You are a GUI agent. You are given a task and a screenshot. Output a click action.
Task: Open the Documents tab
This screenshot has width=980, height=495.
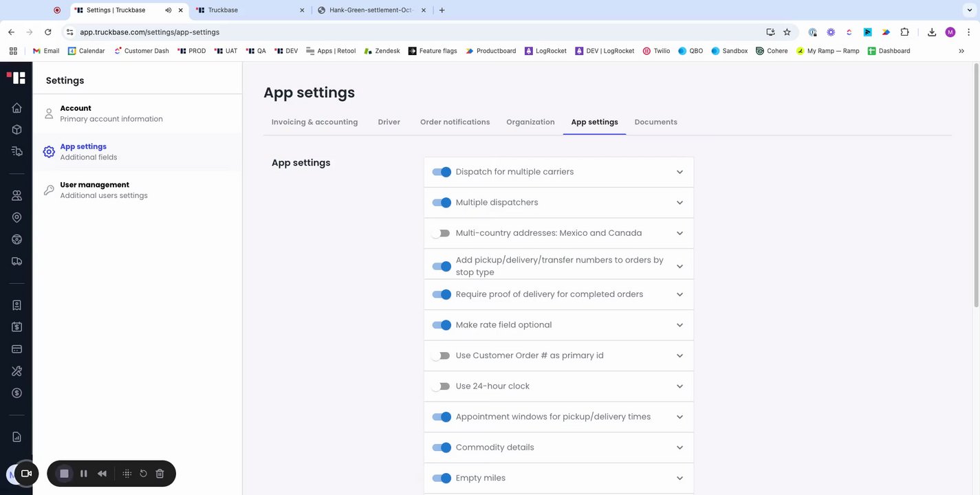(655, 122)
